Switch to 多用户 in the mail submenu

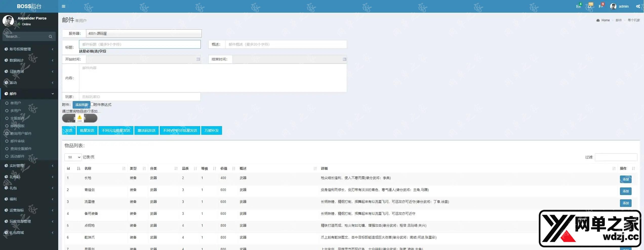(x=16, y=110)
